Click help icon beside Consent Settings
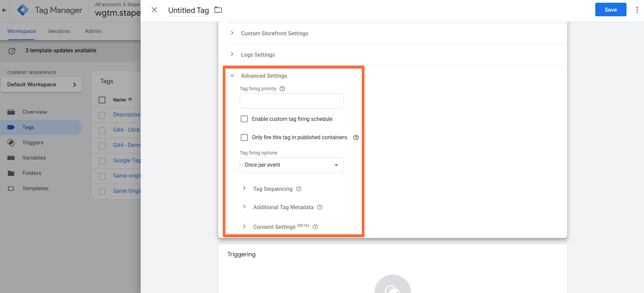 click(315, 227)
